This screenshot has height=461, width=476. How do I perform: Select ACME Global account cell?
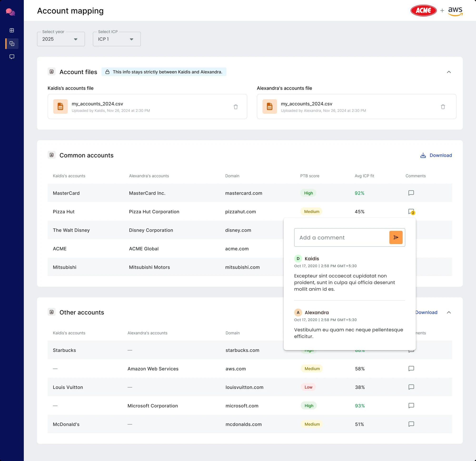click(144, 249)
